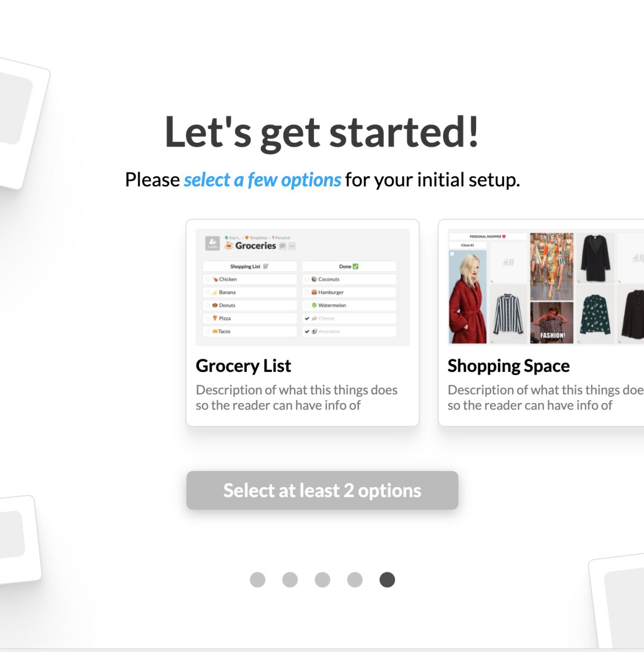Click the Groceries preview thumbnail image
Image resolution: width=644 pixels, height=652 pixels.
[303, 287]
